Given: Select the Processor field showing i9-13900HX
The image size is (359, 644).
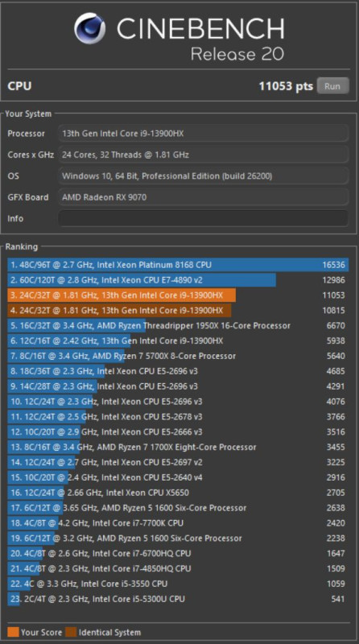Looking at the screenshot, I should pos(203,134).
